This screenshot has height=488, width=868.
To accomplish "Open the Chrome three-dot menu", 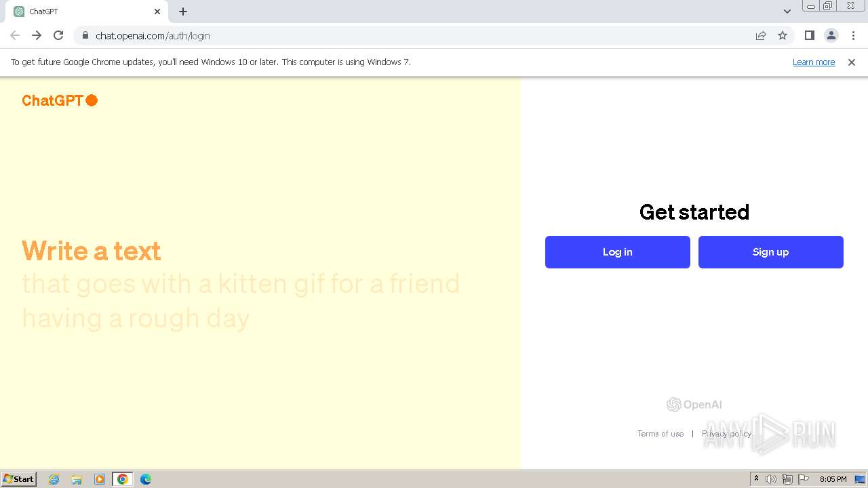I will 853,35.
